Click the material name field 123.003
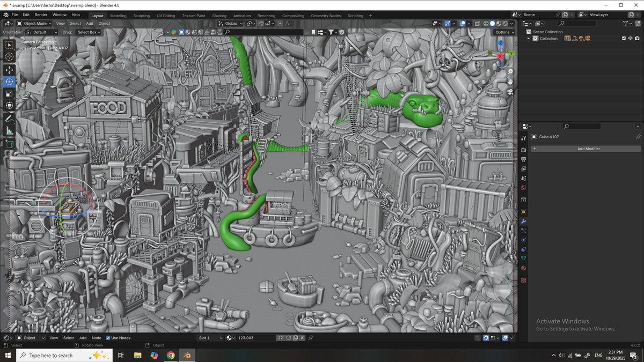The image size is (644, 362). point(256,338)
